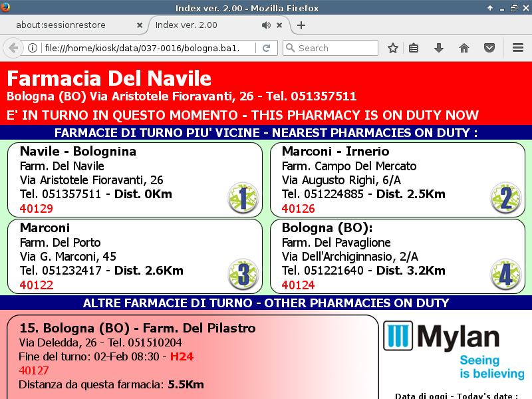Viewport: 532px width, 399px height.
Task: Open the Downloads arrow icon
Action: [439, 48]
